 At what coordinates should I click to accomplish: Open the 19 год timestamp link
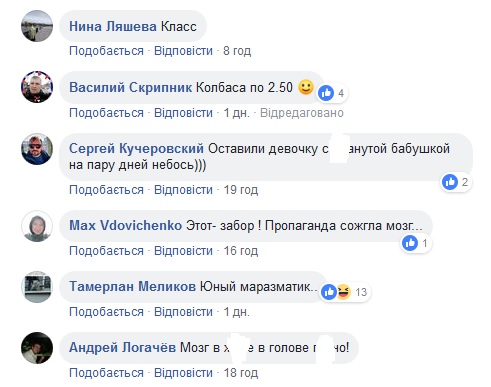241,190
